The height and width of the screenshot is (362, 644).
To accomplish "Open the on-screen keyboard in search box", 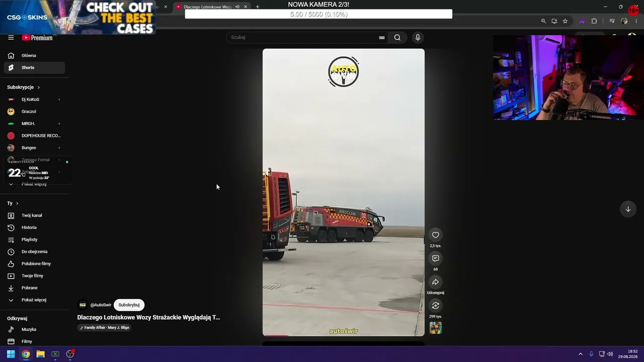I will coord(382,37).
